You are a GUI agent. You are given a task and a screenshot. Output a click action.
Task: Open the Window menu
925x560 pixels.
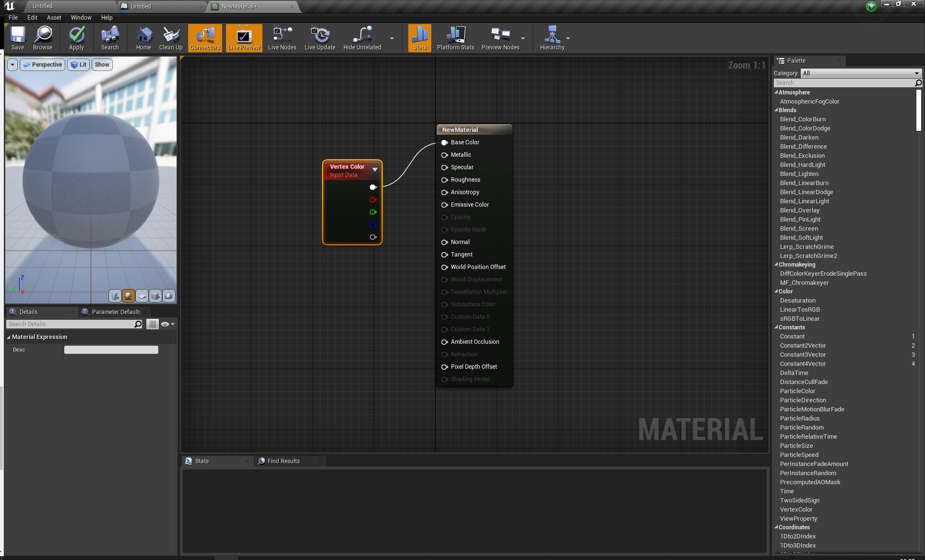point(81,17)
